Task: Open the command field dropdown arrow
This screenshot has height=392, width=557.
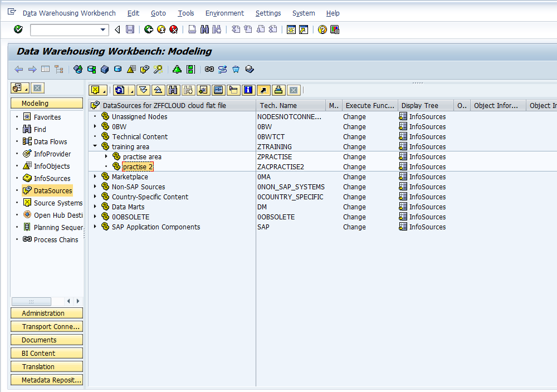Action: point(104,29)
